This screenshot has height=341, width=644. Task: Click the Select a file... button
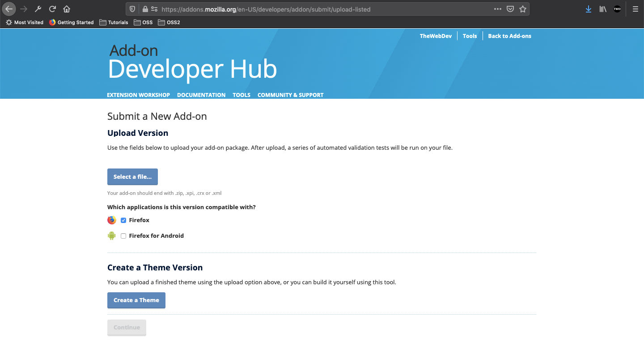click(132, 177)
